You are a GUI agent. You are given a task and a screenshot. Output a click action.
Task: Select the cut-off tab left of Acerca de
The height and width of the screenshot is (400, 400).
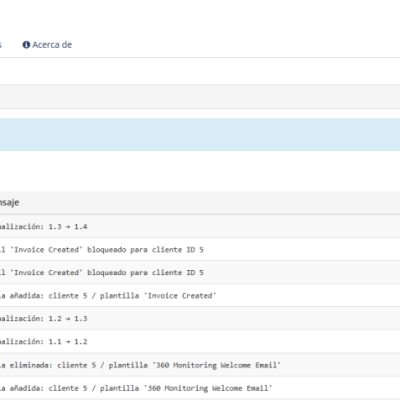pos(1,45)
